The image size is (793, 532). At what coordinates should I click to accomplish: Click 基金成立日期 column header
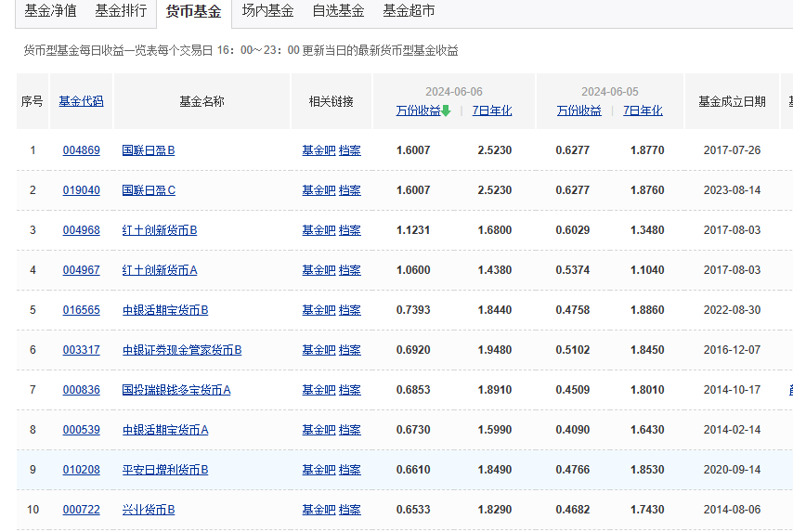tap(732, 101)
